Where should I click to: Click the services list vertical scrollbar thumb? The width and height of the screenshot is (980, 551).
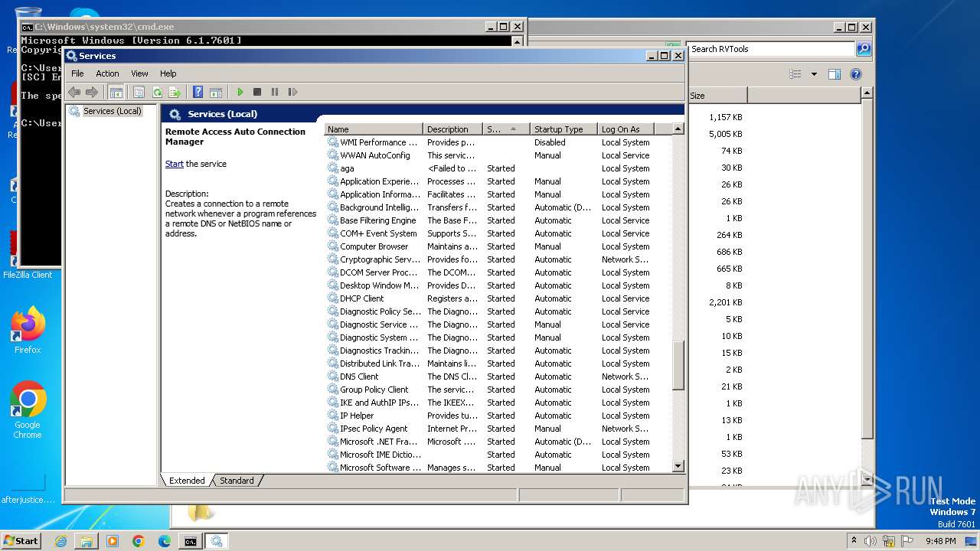click(678, 367)
